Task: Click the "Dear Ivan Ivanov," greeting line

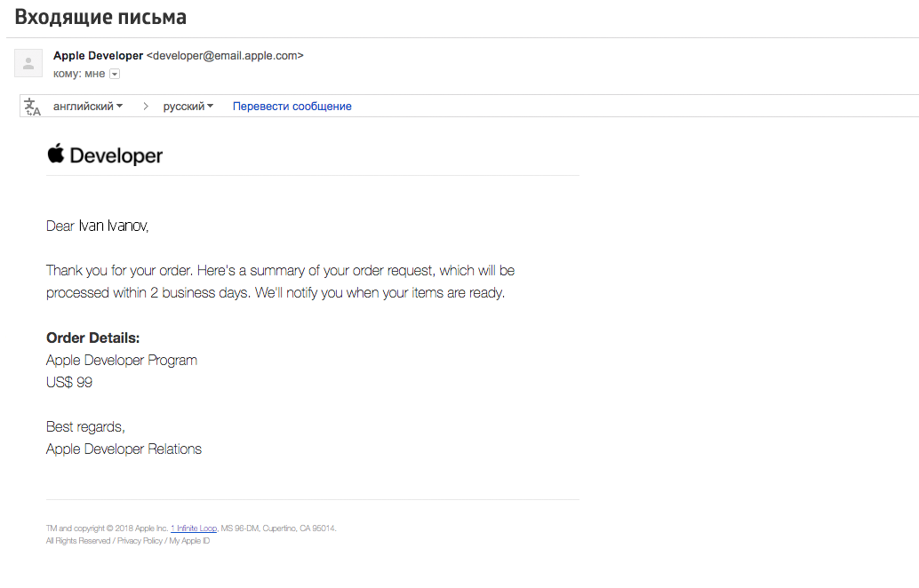Action: click(98, 226)
